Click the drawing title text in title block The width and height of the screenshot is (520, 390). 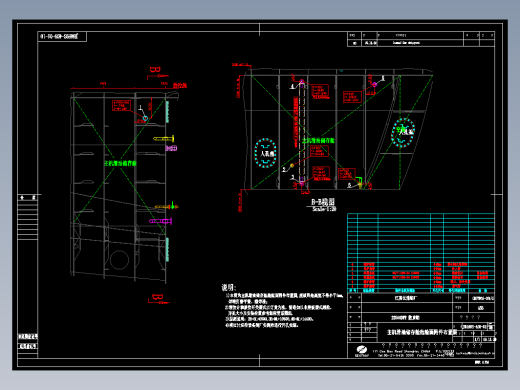(x=421, y=332)
